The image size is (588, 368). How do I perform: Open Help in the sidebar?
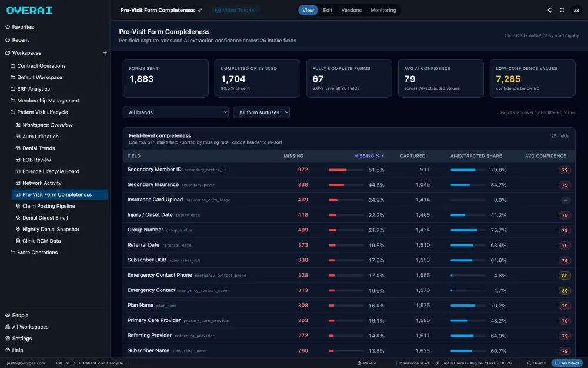pos(14,350)
